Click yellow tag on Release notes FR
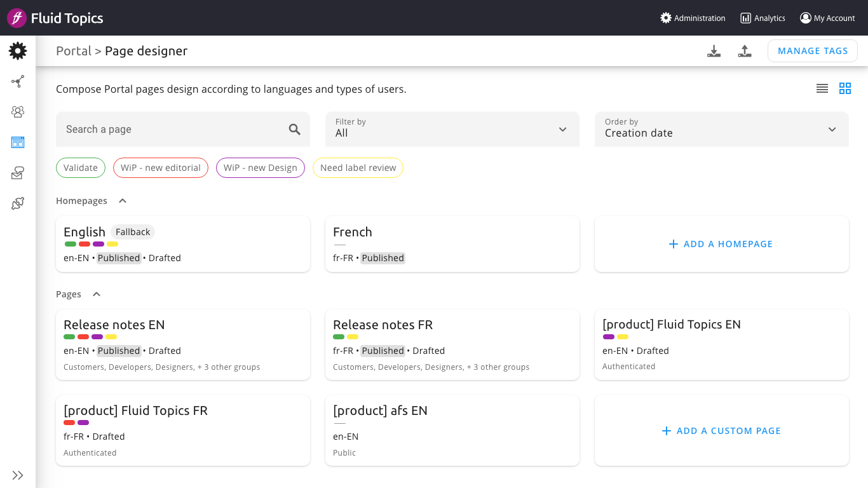This screenshot has height=488, width=868. click(353, 337)
